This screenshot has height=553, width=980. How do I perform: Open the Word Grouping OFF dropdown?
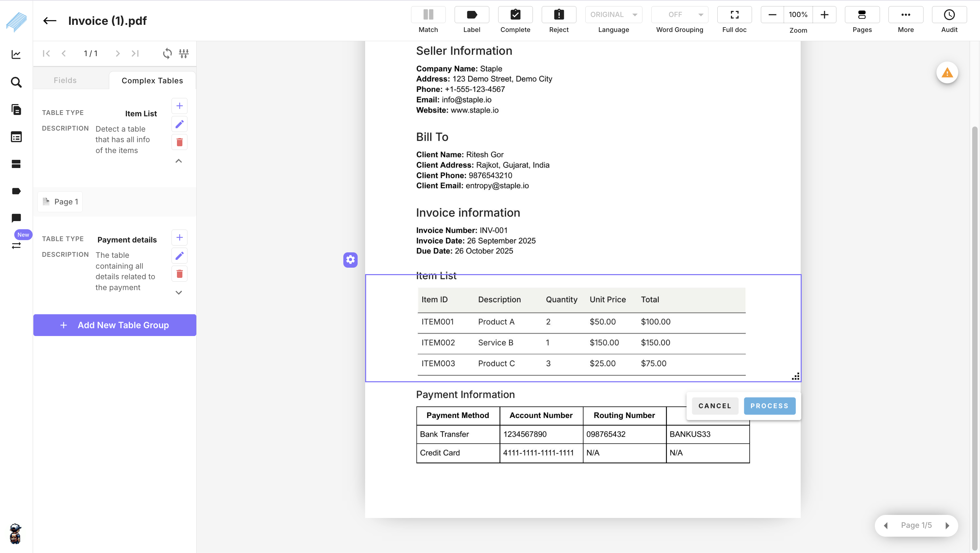(x=680, y=15)
